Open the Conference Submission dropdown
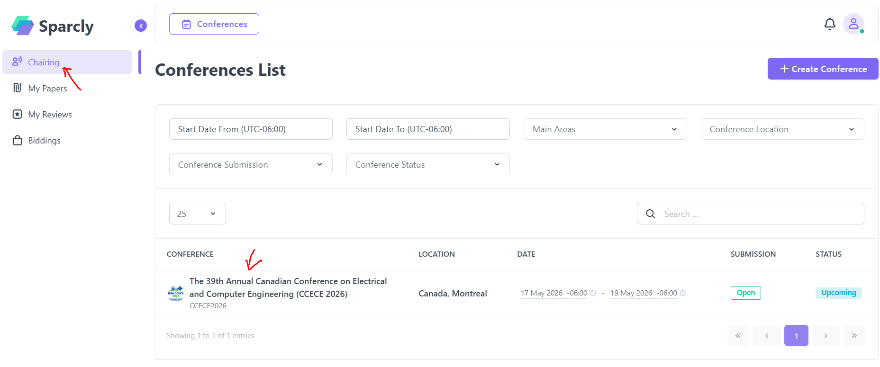This screenshot has height=367, width=880. (251, 165)
